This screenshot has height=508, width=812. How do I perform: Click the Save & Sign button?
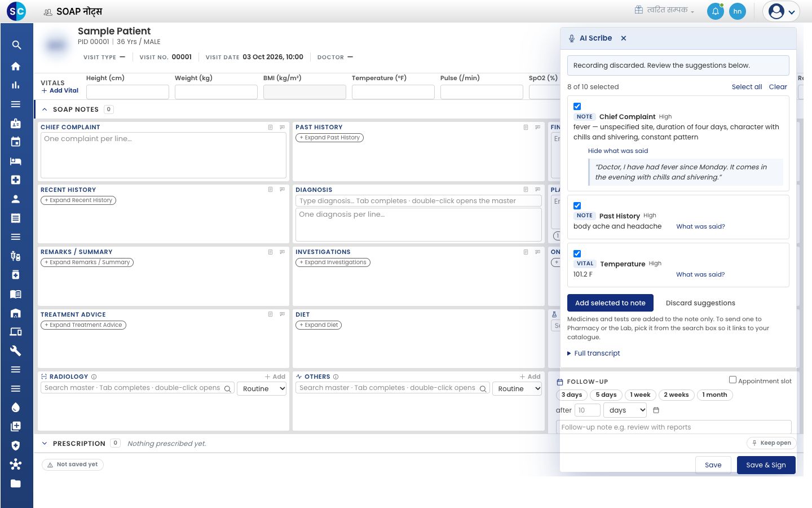(766, 465)
